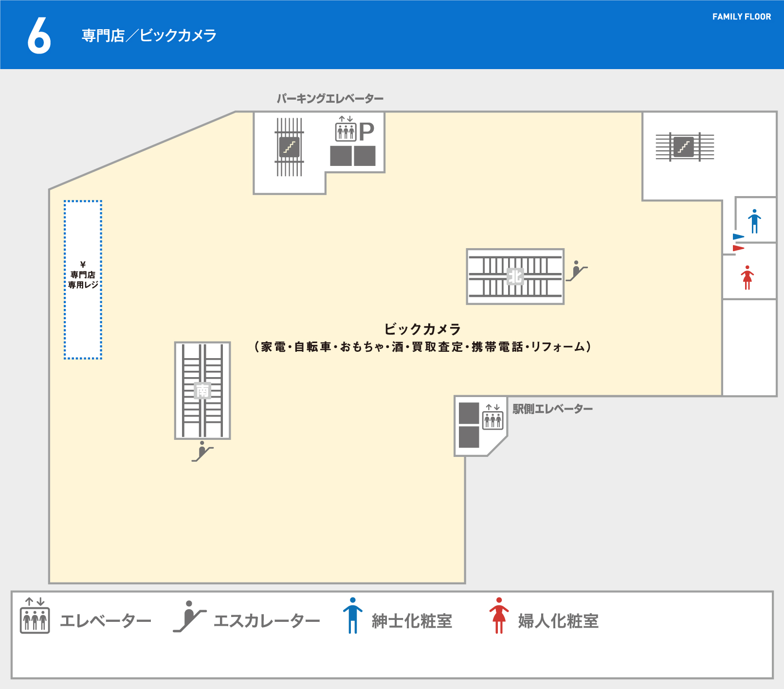
Task: Click the 婦人化粧室 legend label
Action: 558,621
